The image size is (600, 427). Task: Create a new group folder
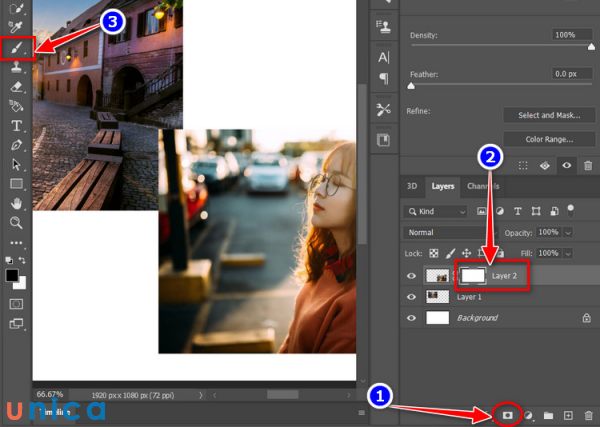click(x=548, y=414)
